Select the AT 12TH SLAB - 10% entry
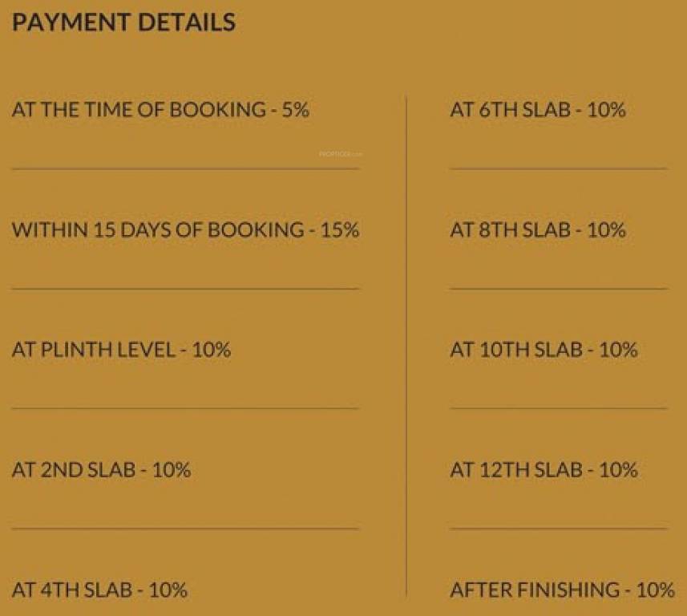Viewport: 687px width, 616px height. click(x=544, y=469)
